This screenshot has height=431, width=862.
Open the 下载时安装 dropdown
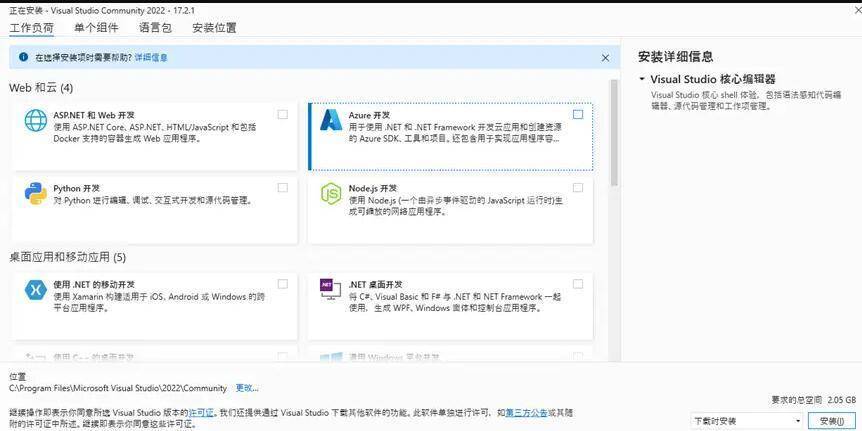click(x=747, y=421)
